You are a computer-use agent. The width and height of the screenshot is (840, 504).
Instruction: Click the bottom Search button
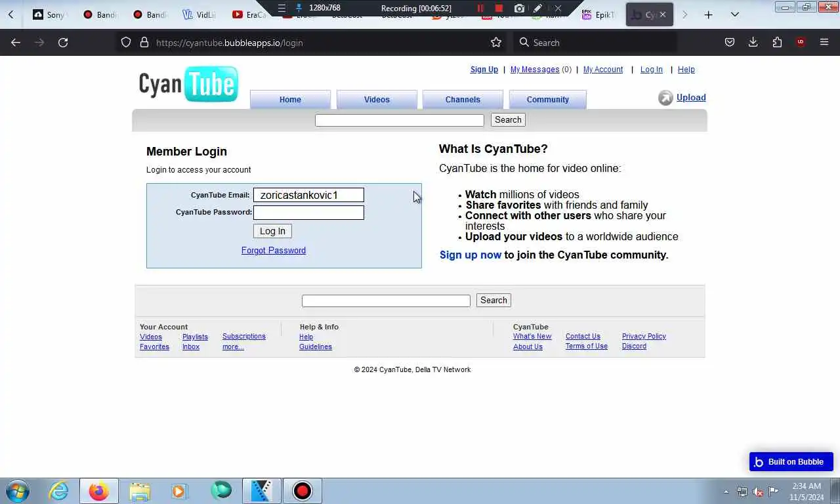click(x=493, y=301)
